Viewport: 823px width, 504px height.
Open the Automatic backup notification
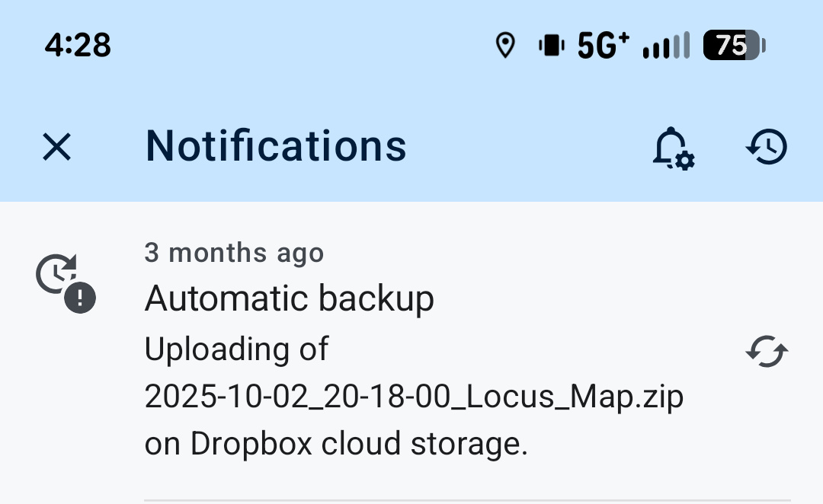tap(290, 298)
